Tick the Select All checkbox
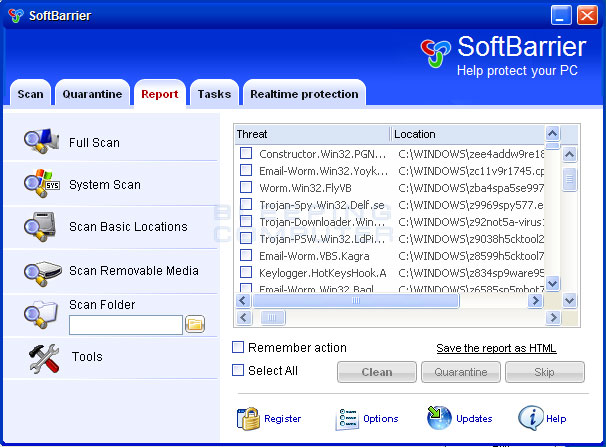The height and width of the screenshot is (447, 606). point(238,370)
